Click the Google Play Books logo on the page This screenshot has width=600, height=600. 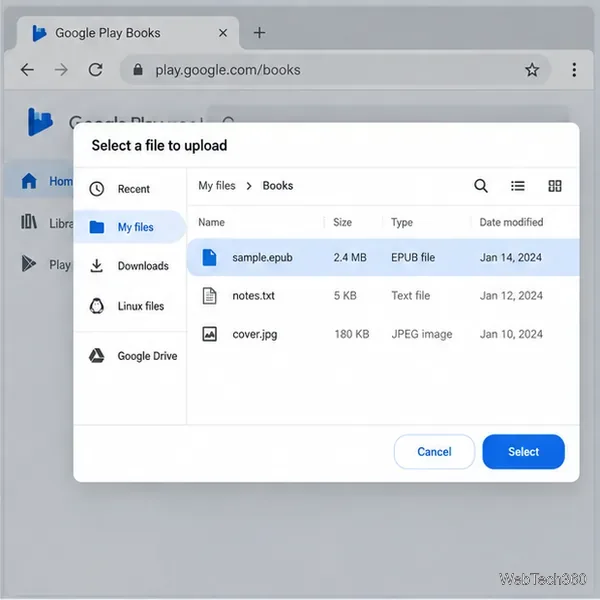pyautogui.click(x=40, y=122)
